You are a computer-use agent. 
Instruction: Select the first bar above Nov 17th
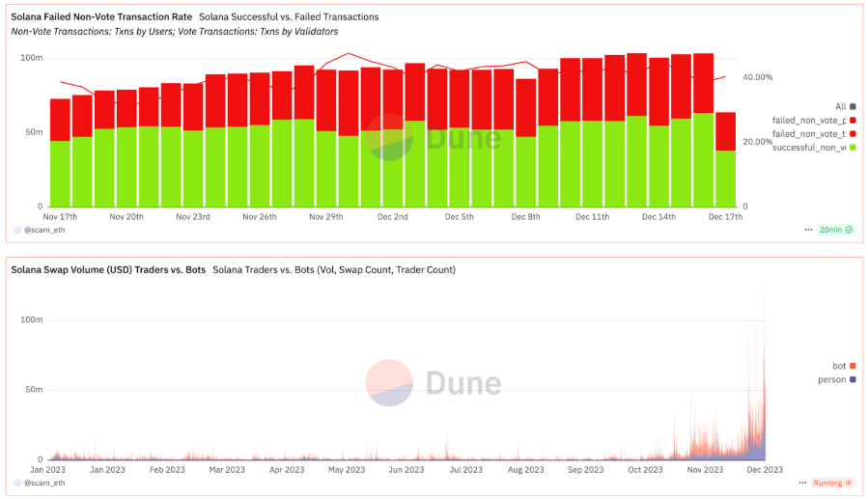tap(60, 152)
